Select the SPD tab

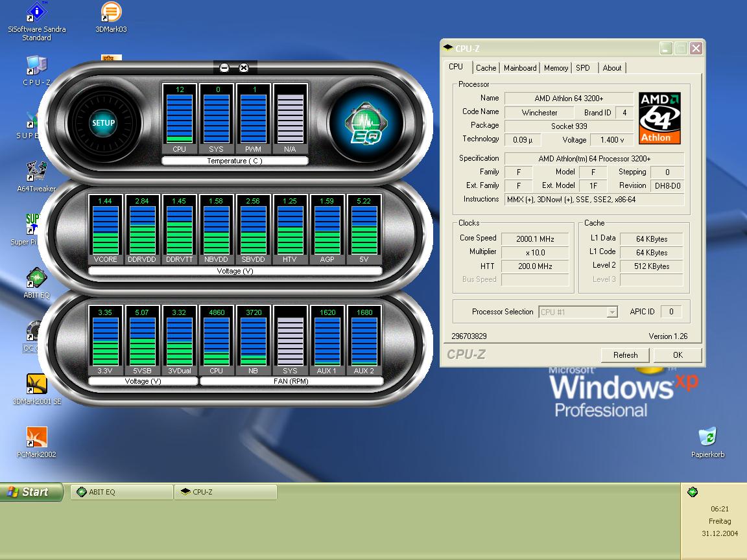coord(583,68)
